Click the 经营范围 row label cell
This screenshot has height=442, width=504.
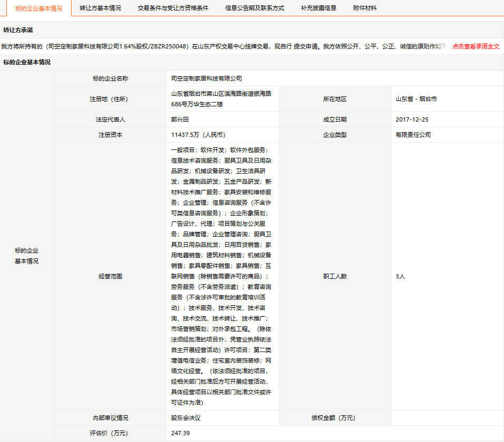tap(110, 276)
